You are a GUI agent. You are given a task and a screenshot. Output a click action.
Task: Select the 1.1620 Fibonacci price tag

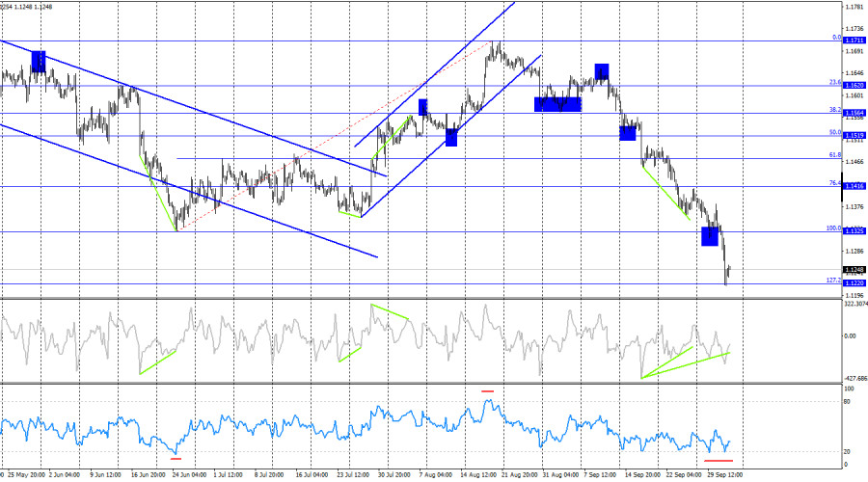(x=854, y=85)
